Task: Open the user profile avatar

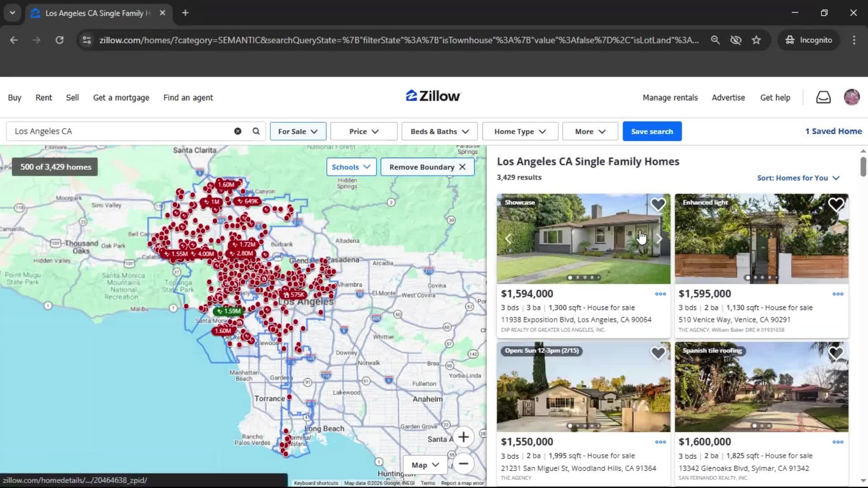Action: pyautogui.click(x=852, y=97)
